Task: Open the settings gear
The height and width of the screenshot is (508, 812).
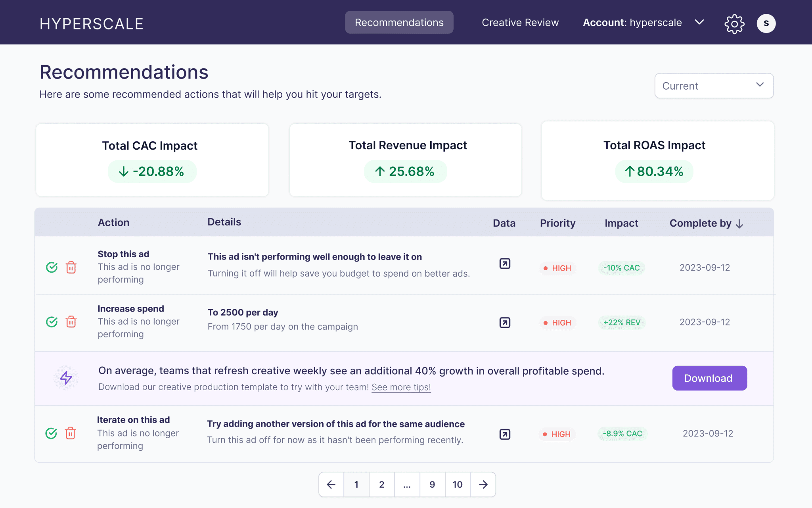Action: click(734, 23)
